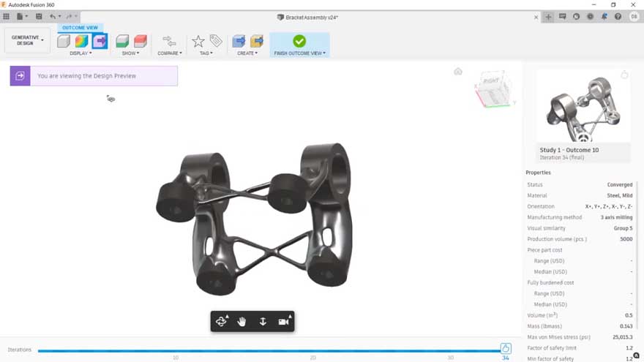The height and width of the screenshot is (362, 644).
Task: Click the Iterations slider track at 20
Action: pos(313,351)
